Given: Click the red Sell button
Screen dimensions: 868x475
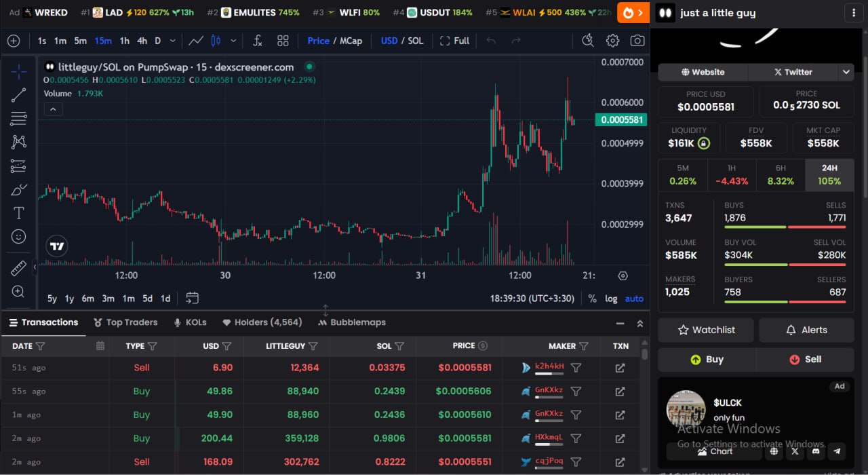Looking at the screenshot, I should tap(805, 360).
